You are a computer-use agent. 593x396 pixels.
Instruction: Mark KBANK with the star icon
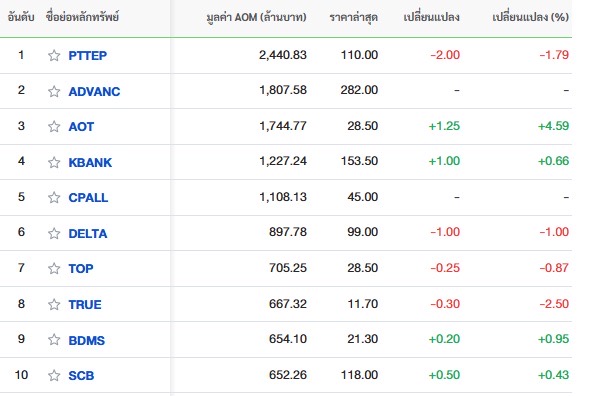coord(54,162)
